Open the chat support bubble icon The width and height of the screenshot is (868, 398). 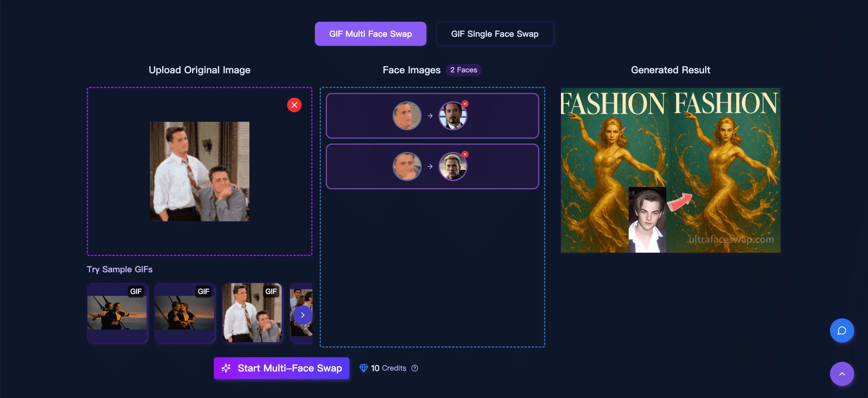click(841, 330)
